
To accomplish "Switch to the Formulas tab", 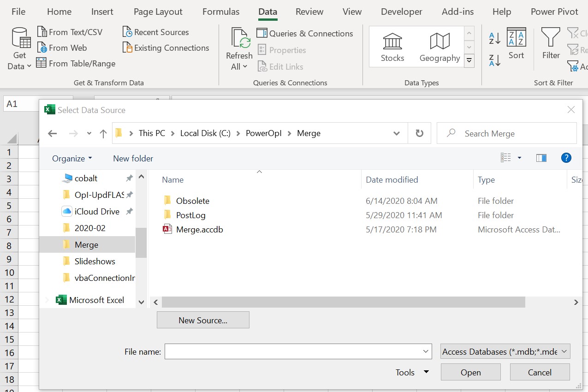I will [221, 12].
